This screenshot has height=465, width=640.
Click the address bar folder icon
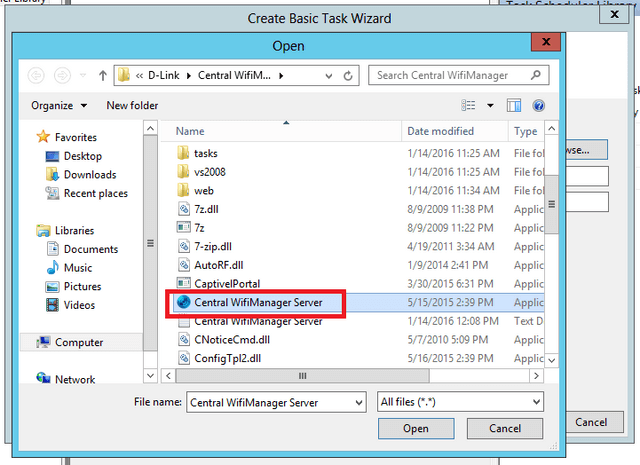tap(124, 75)
